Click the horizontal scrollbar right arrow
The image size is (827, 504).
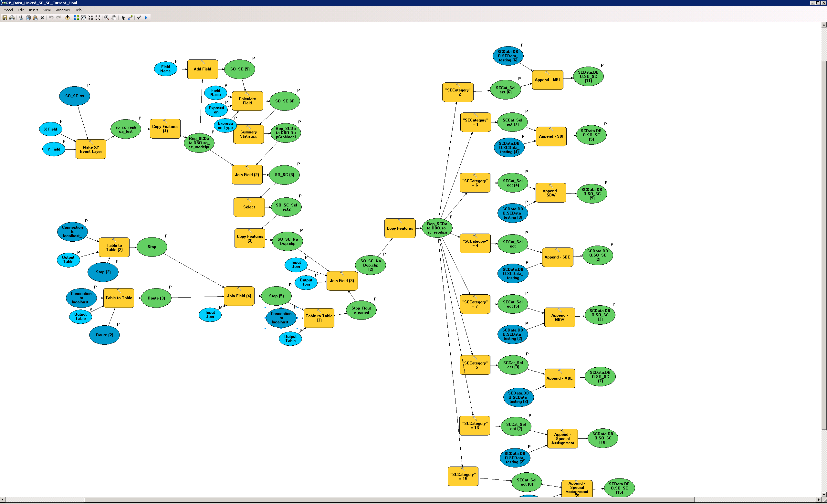819,500
